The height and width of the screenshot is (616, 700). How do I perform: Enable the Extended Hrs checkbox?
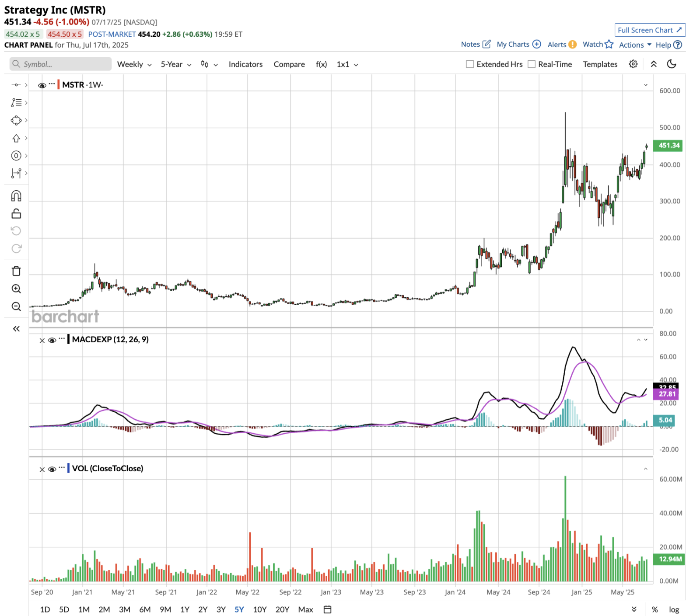point(470,64)
